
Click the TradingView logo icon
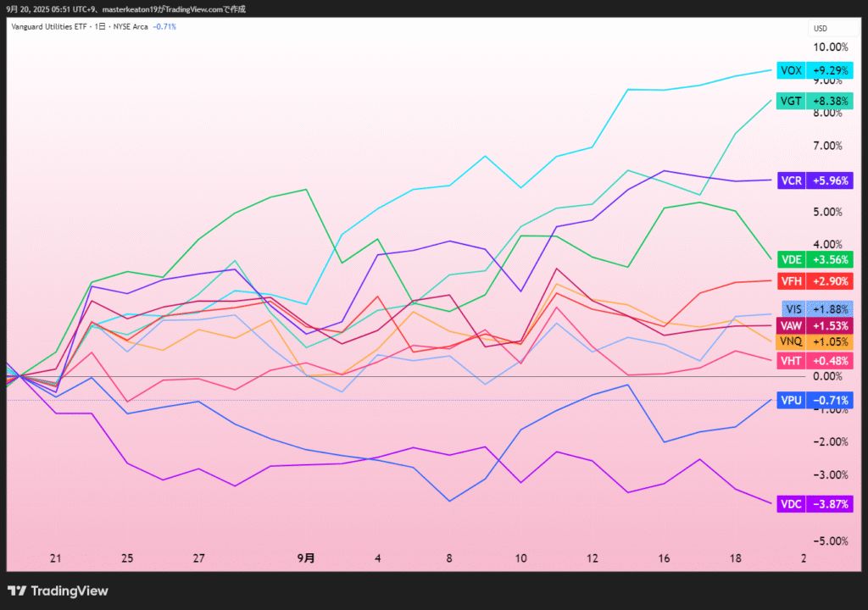click(x=17, y=591)
